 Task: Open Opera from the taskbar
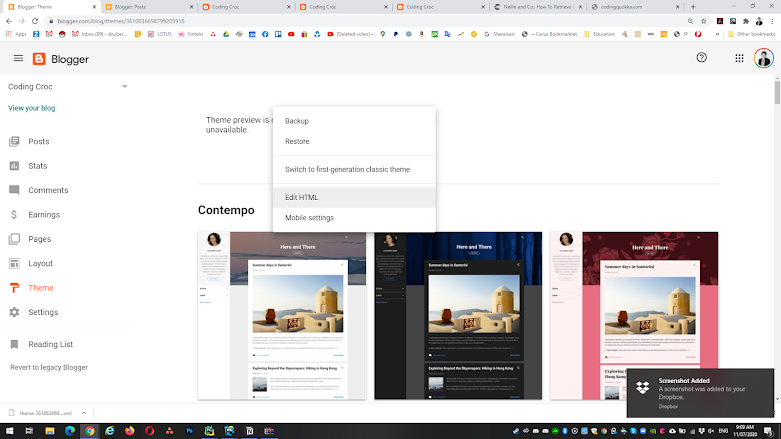tap(149, 431)
